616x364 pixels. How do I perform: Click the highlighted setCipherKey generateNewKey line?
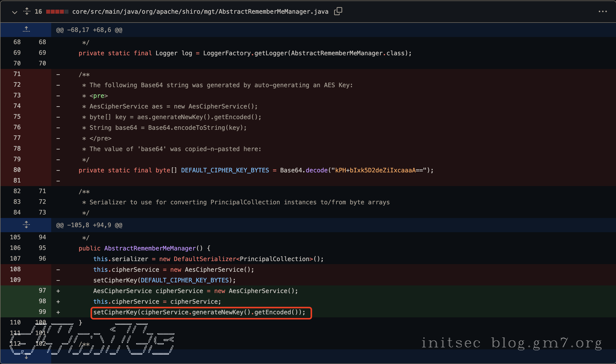[199, 312]
